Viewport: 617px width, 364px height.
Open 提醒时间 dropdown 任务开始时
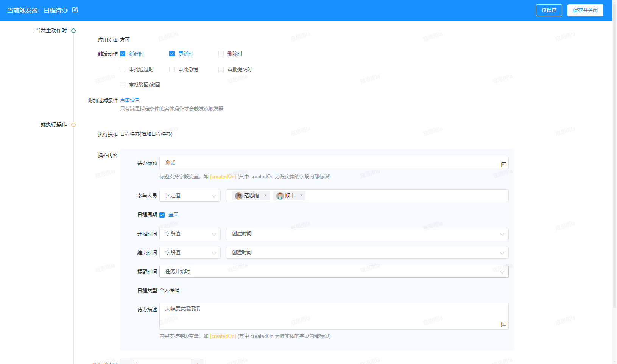(334, 272)
